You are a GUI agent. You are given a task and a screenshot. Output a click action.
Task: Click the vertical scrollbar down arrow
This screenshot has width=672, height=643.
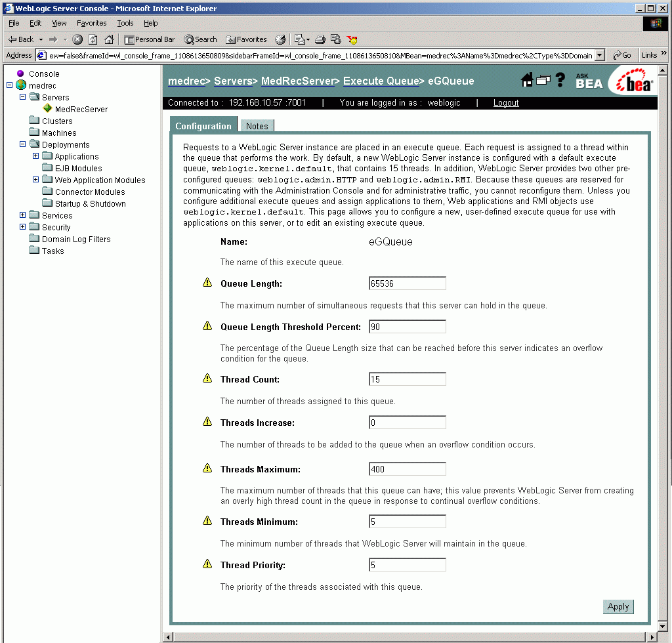663,627
